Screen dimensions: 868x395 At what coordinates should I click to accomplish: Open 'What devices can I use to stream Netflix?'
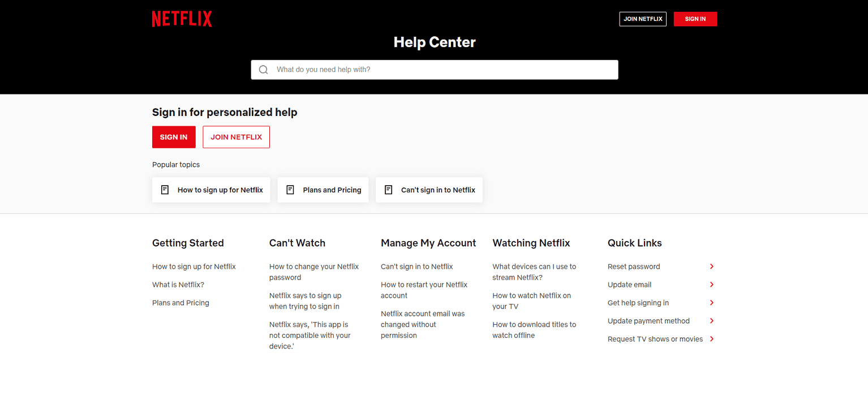[534, 272]
